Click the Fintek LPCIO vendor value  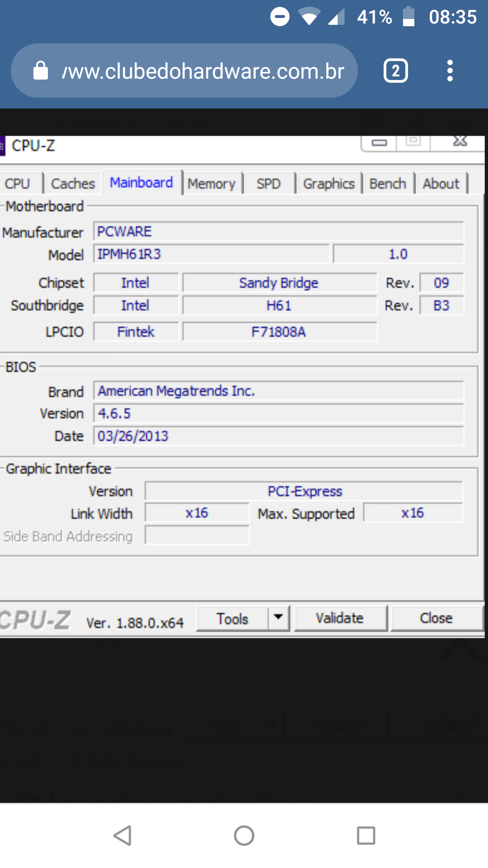coord(136,332)
